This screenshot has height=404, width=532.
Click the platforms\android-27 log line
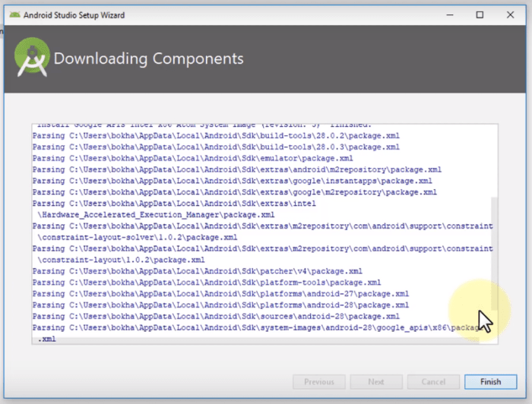pyautogui.click(x=220, y=294)
